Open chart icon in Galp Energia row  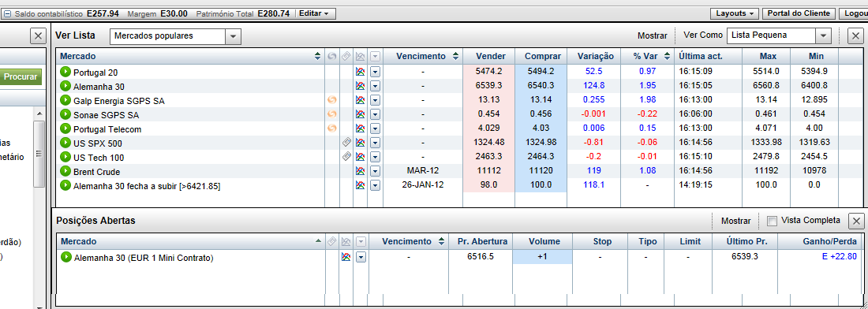361,101
